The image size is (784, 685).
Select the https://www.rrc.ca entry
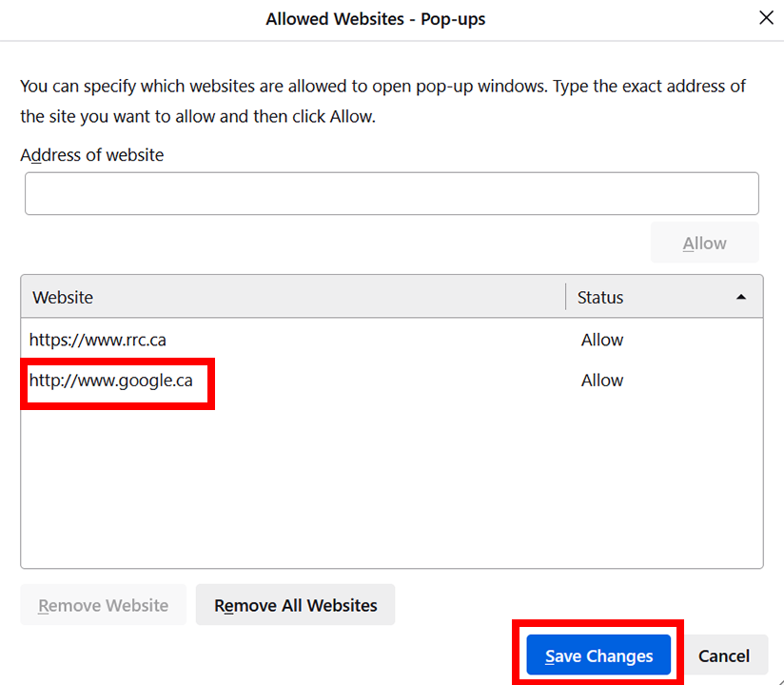[x=98, y=340]
